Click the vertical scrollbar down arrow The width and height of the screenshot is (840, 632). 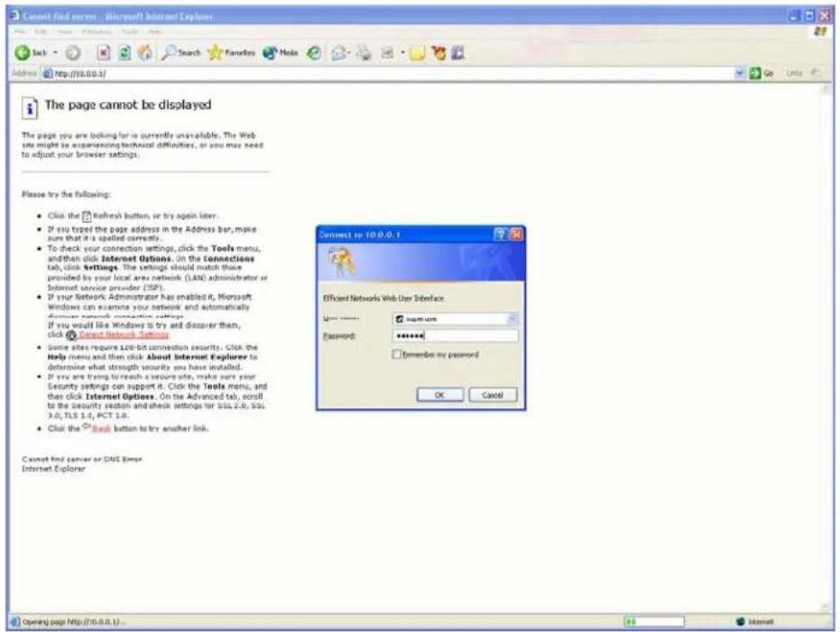coord(826,607)
